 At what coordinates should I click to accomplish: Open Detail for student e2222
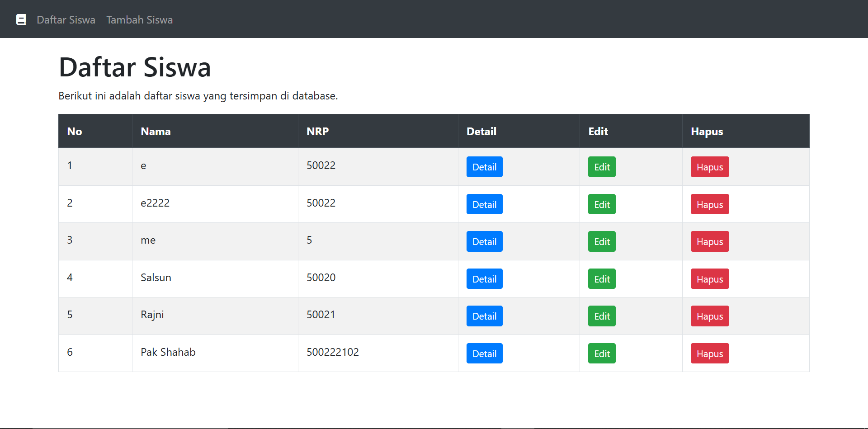484,204
